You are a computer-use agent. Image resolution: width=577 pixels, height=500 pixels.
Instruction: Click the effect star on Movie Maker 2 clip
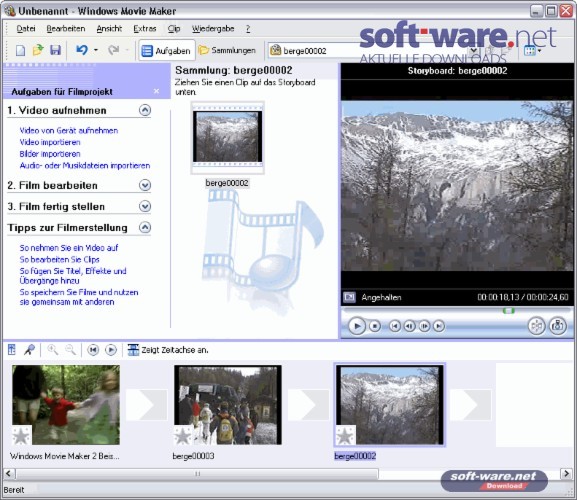(21, 435)
